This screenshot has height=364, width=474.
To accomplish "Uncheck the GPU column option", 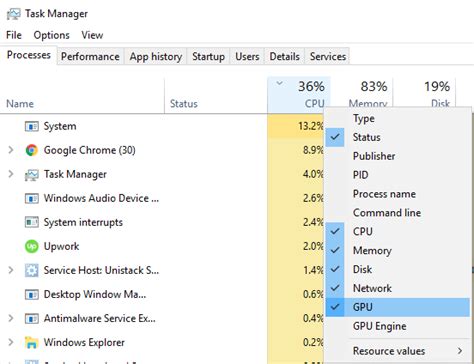I will [397, 307].
